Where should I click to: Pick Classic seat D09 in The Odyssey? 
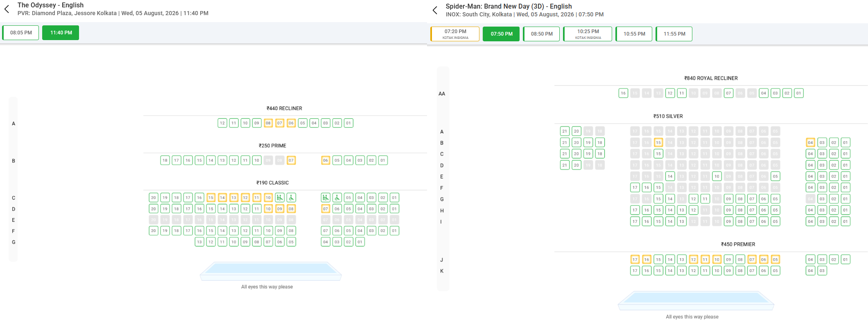[x=280, y=209]
